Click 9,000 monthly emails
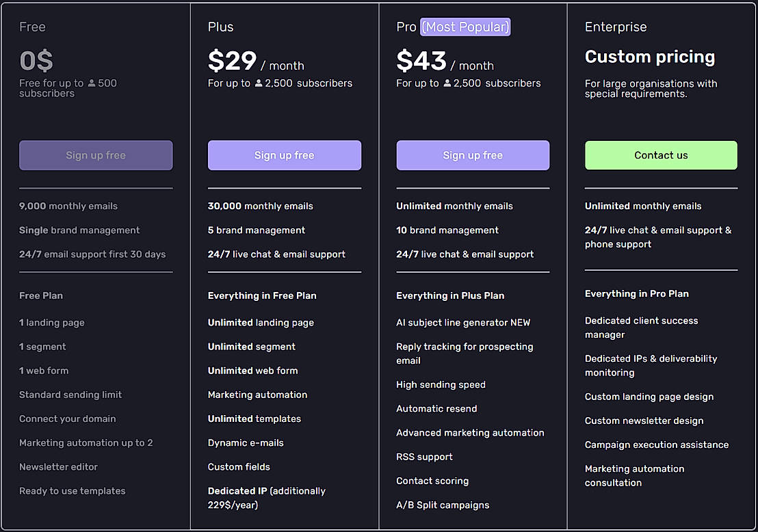Image resolution: width=758 pixels, height=532 pixels. pos(68,206)
